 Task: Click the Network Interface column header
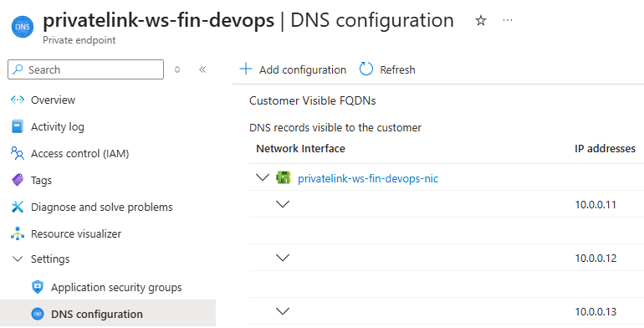pyautogui.click(x=300, y=148)
